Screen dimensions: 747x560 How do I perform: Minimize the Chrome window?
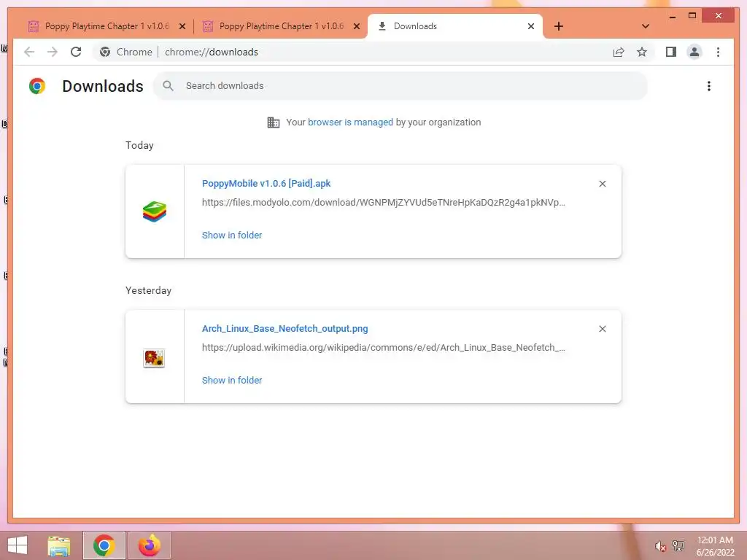tap(672, 16)
